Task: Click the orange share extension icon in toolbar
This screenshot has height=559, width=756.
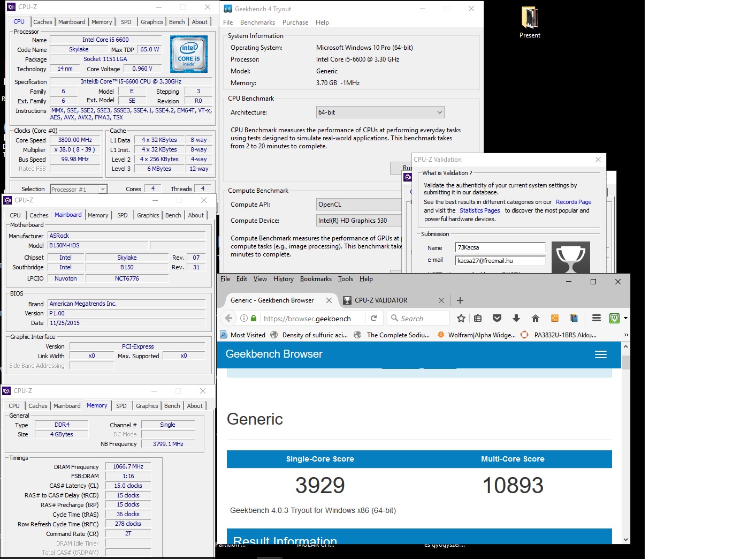Action: coord(555,318)
